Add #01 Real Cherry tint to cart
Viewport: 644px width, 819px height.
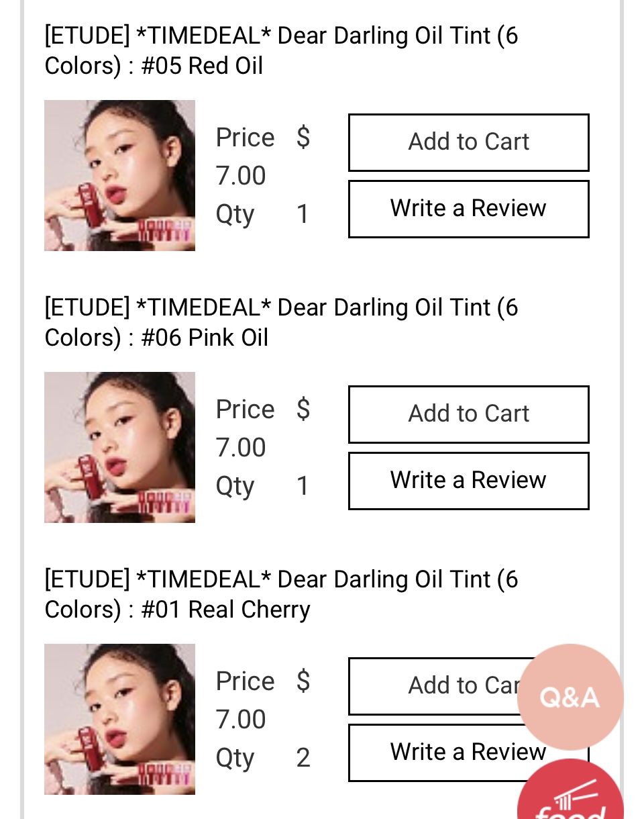tap(443, 686)
